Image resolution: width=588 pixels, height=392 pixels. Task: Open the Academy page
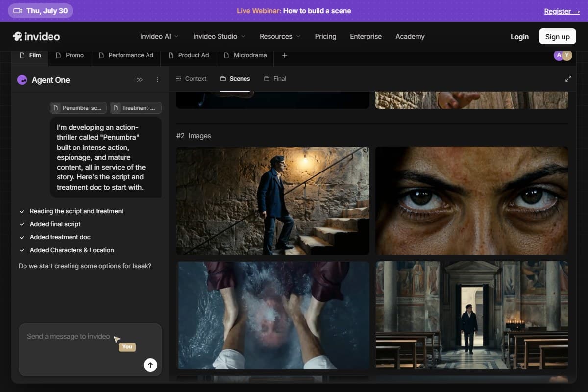[x=410, y=36]
